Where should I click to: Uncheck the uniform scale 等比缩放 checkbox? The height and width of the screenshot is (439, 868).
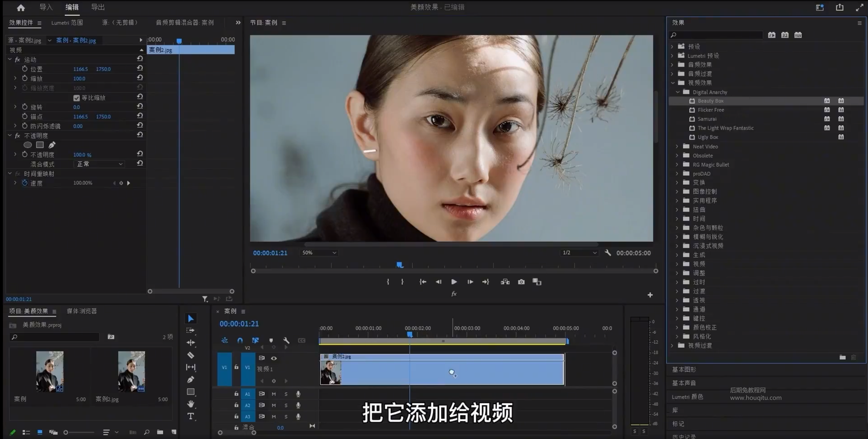[x=76, y=98]
